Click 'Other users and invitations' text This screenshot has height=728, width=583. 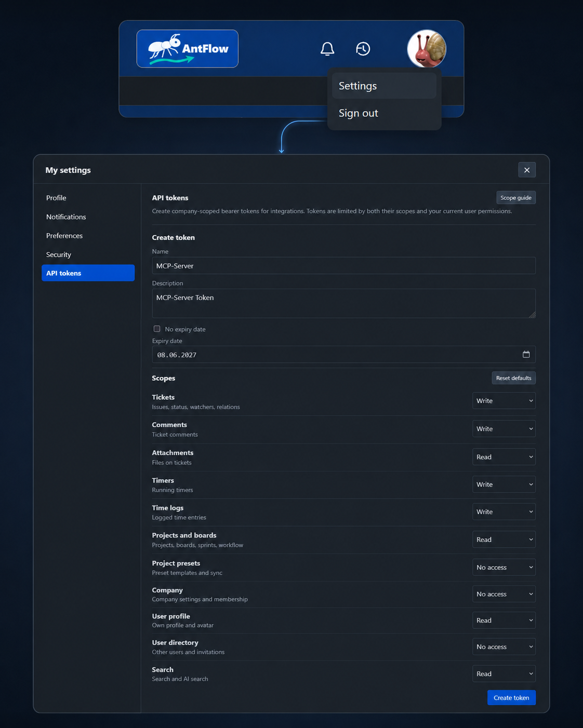(x=188, y=652)
